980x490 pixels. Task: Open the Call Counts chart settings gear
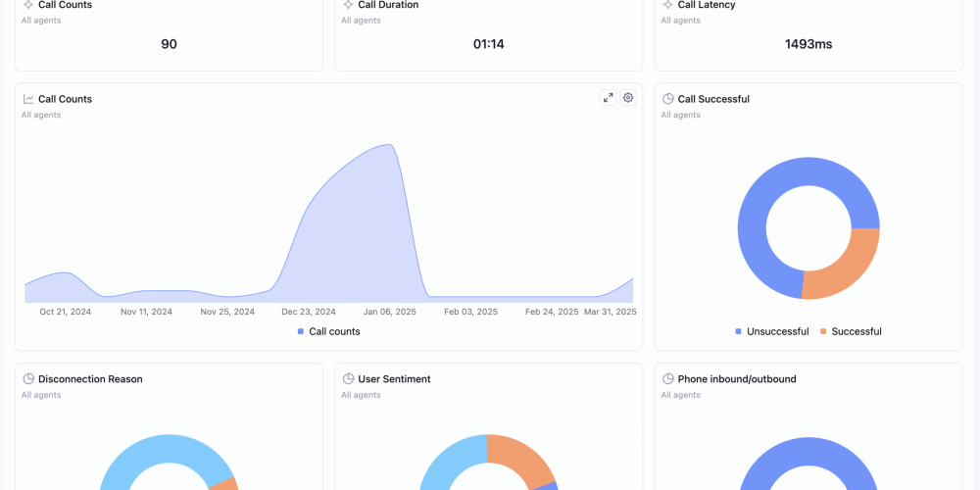click(x=628, y=97)
